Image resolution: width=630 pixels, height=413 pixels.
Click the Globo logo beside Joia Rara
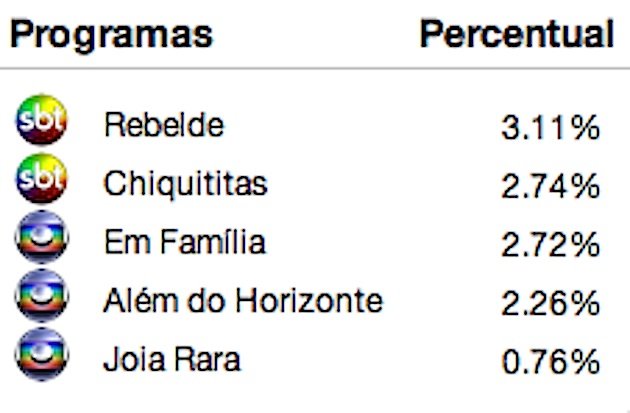(x=42, y=354)
